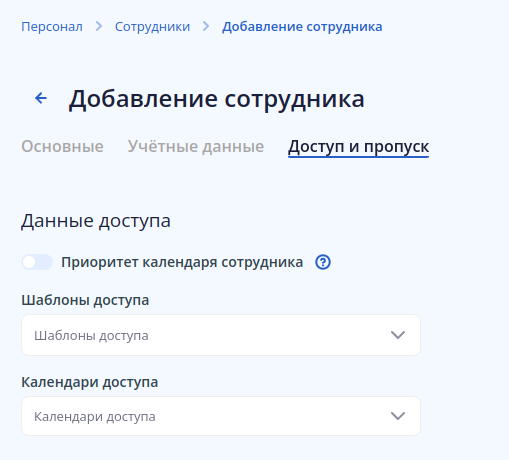Screen dimensions: 509x460
Task: Click the breadcrumb separator after Сотрудники
Action: (x=206, y=26)
